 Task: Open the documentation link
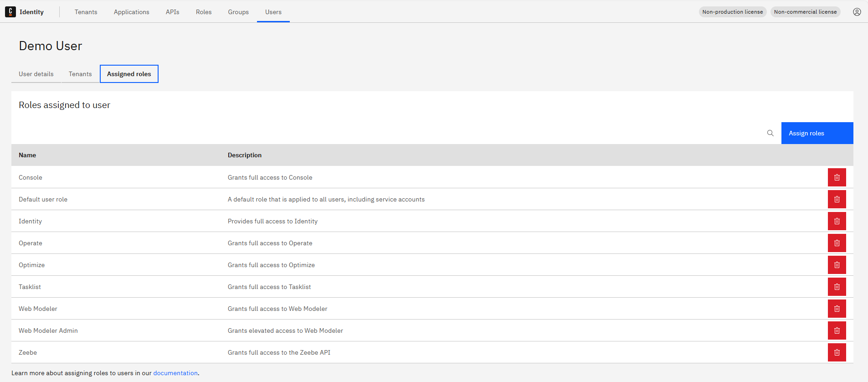[175, 373]
